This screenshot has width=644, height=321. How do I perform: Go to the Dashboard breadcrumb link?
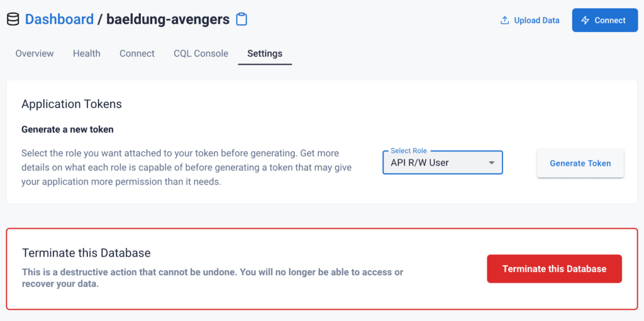[59, 19]
